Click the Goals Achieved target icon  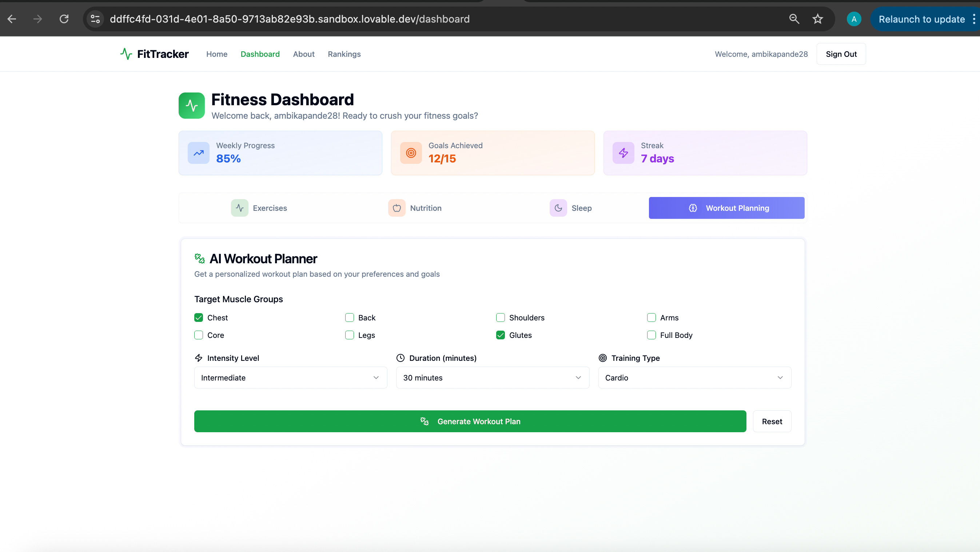411,153
